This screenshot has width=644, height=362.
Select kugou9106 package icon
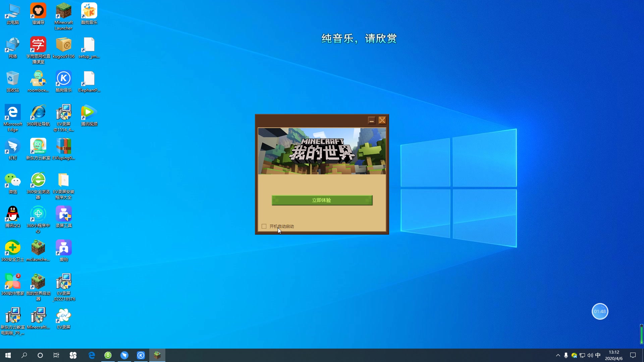(x=64, y=48)
